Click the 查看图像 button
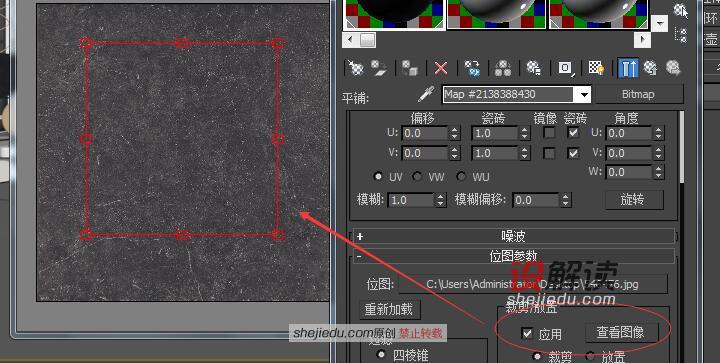The width and height of the screenshot is (720, 363). [x=621, y=333]
